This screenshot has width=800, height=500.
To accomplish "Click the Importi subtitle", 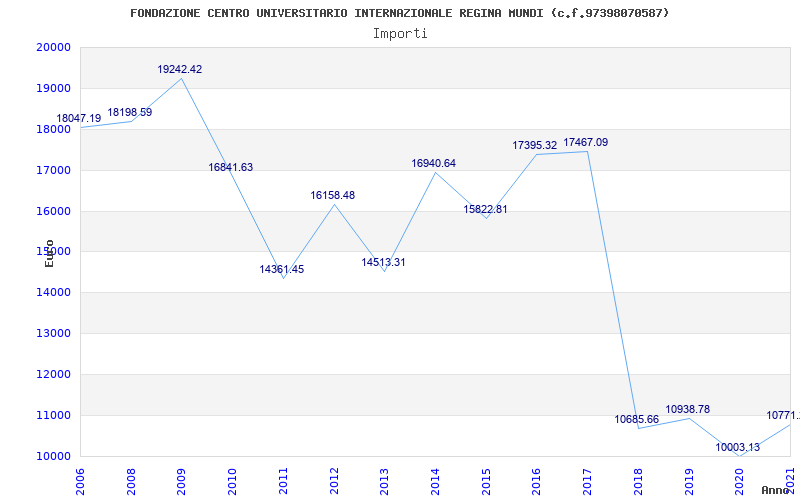I will point(400,34).
